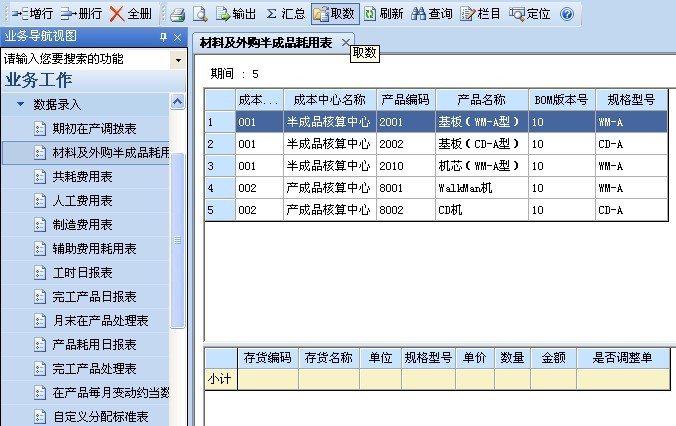
Task: Close the 业务导航视图 navigation panel
Action: pyautogui.click(x=177, y=38)
